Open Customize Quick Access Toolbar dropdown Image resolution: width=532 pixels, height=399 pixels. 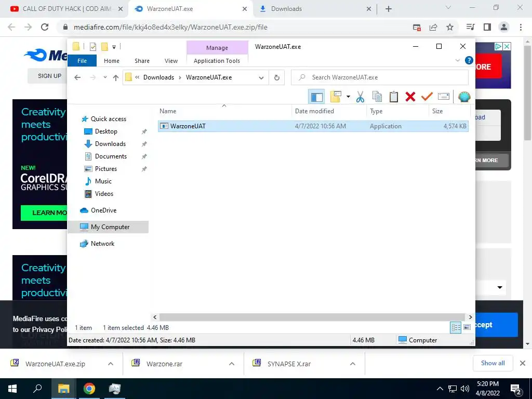(114, 47)
